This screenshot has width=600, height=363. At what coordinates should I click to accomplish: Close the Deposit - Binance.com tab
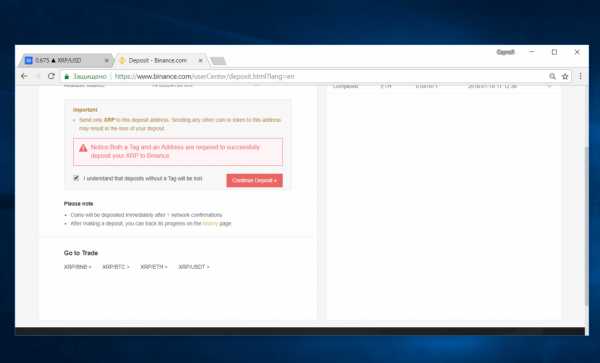tap(200, 60)
